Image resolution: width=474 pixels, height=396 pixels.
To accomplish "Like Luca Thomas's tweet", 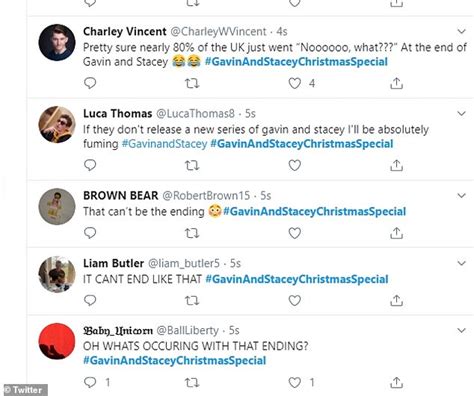I will pyautogui.click(x=295, y=165).
